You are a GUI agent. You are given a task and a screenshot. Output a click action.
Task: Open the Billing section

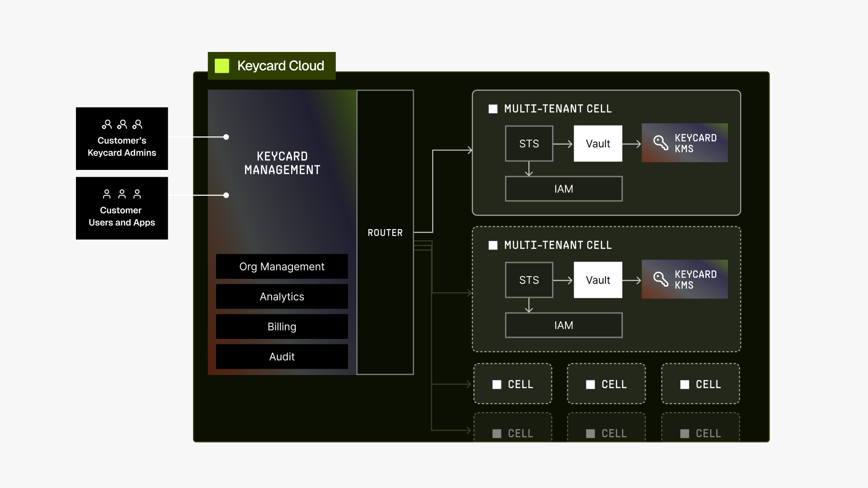282,326
